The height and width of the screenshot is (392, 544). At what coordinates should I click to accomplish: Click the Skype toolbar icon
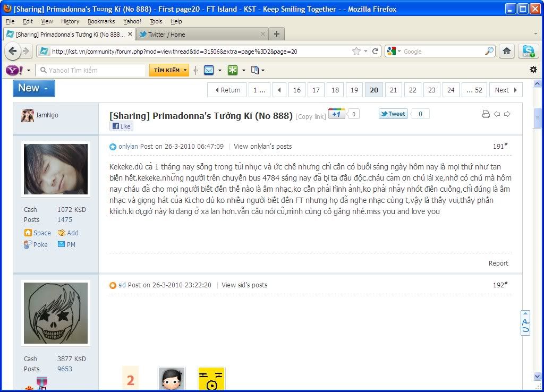tap(528, 52)
